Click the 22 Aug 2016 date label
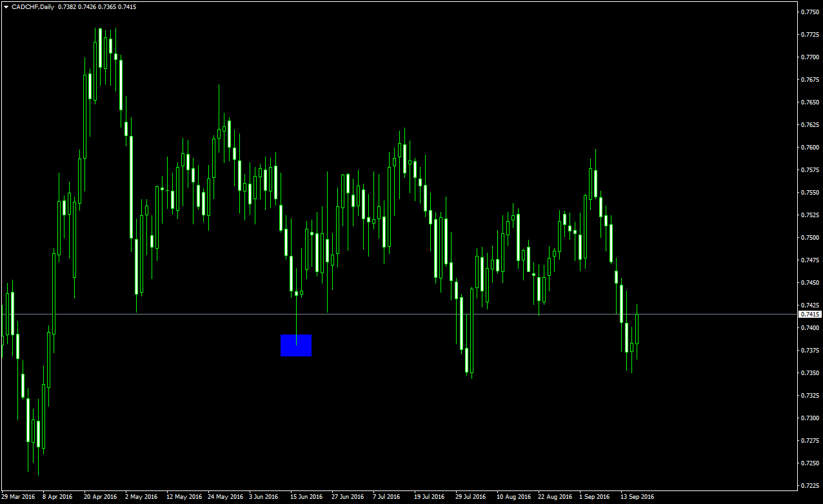This screenshot has height=504, width=823. tap(555, 497)
